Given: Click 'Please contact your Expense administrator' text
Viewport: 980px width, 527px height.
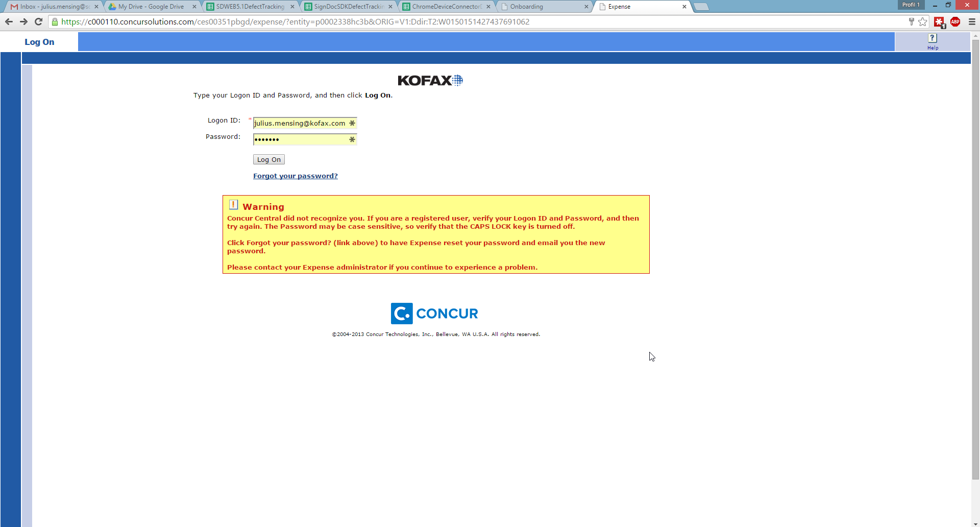Looking at the screenshot, I should point(382,267).
